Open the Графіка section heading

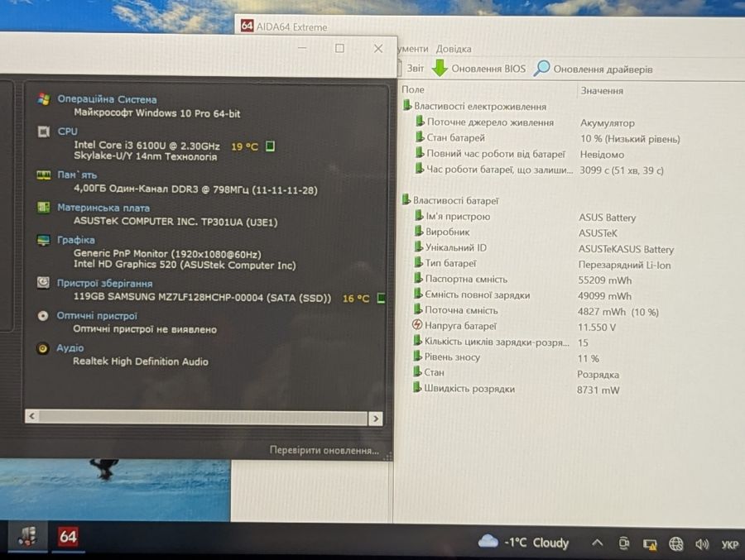[x=75, y=240]
